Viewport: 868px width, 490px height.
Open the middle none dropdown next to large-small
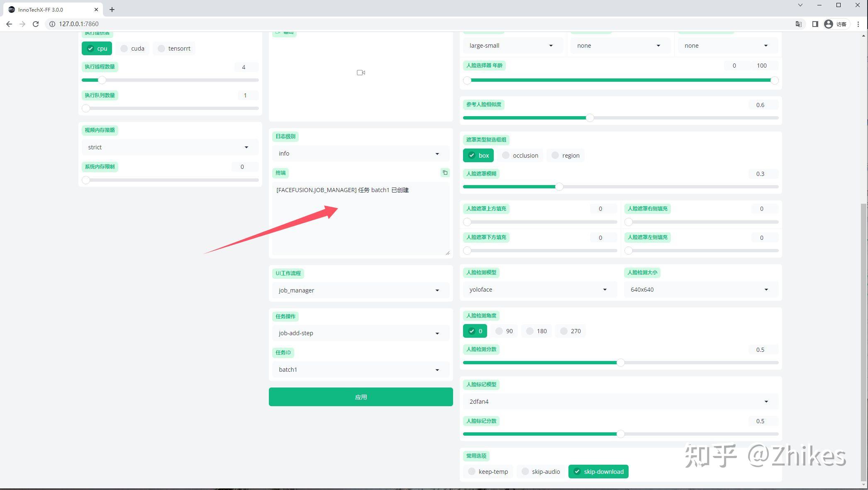point(620,46)
